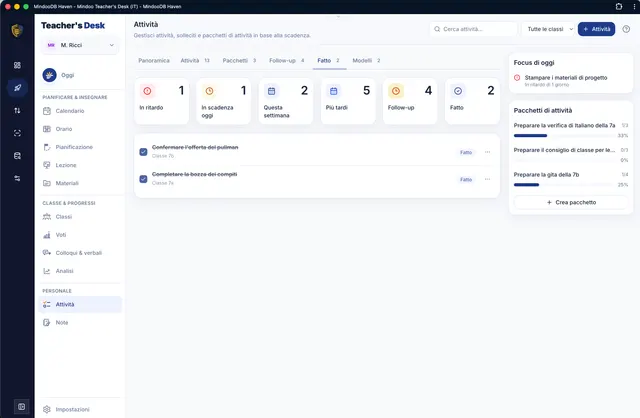Open more options for 'Confermare l'offerta dei pullman'
Screen dimensions: 640x418
[x=487, y=152]
